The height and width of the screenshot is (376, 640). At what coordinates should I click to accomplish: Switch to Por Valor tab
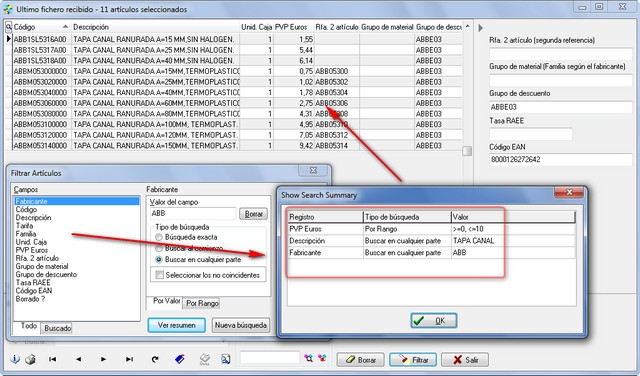click(x=167, y=301)
